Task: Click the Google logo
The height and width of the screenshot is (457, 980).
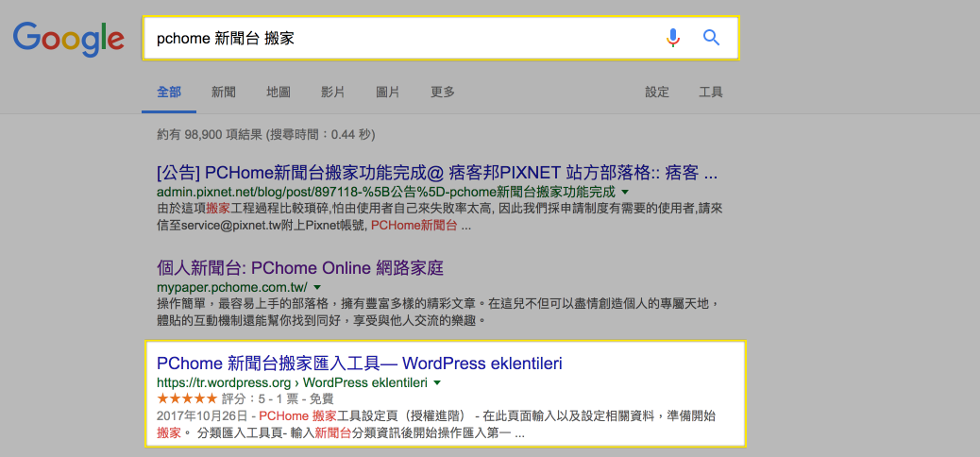Action: (69, 40)
